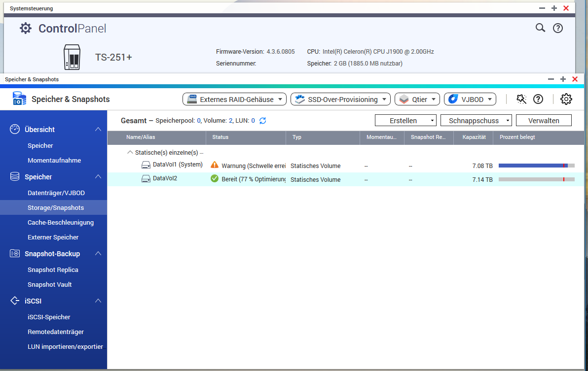Minimize the Systemsteuerung window
Screen dimensions: 588x371
(542, 8)
